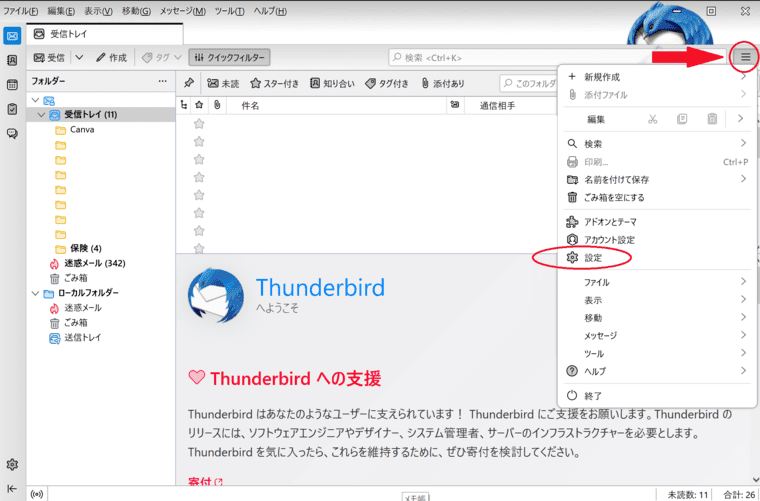Click the 作成 compose button
Viewport: 760px width, 501px height.
click(x=111, y=58)
